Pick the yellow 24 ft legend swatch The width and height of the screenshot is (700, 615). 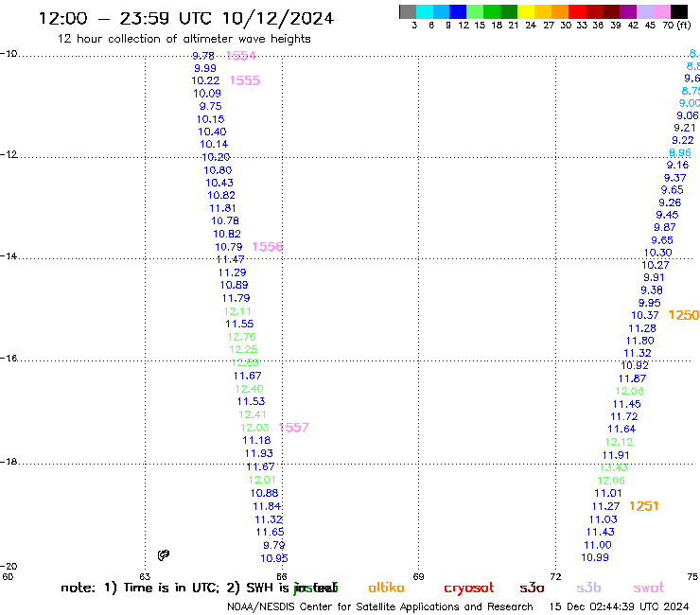click(x=526, y=11)
